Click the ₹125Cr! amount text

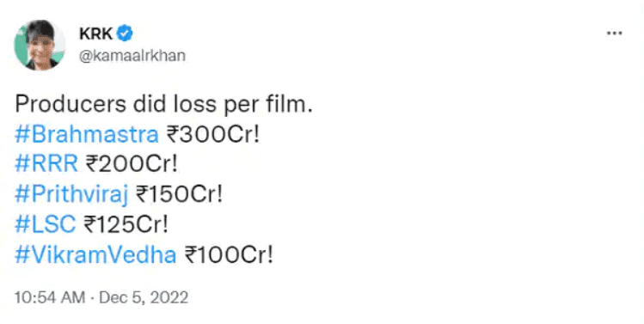[126, 224]
